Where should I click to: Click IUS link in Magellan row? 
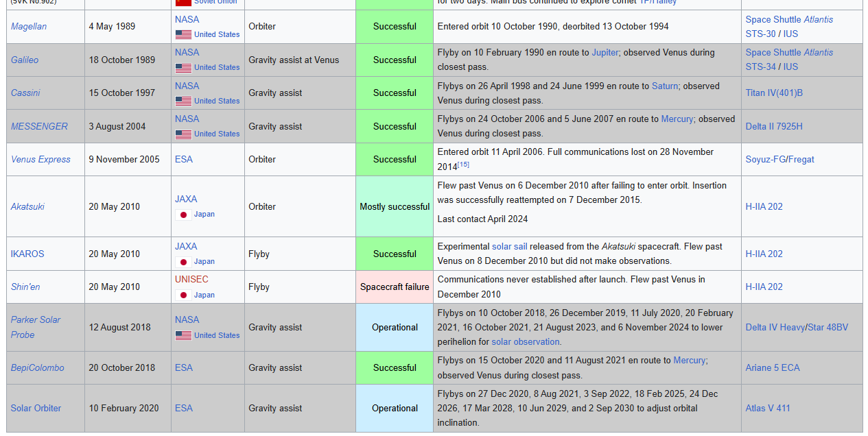tap(790, 34)
